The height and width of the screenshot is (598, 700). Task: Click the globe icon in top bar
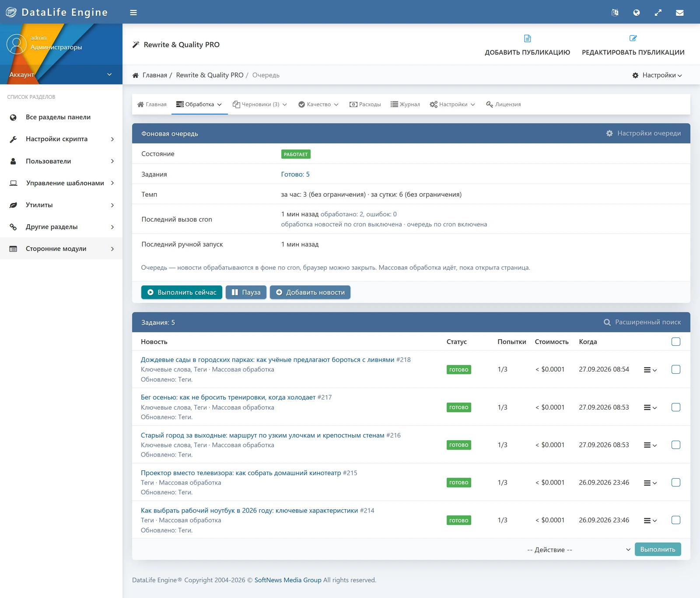637,13
